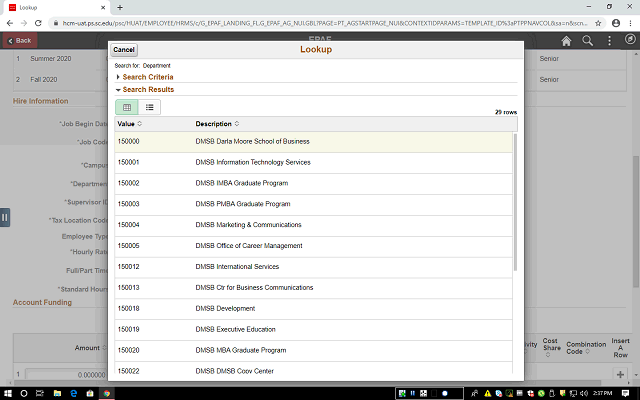Image resolution: width=640 pixels, height=400 pixels.
Task: Open Chrome's three-dot menu
Action: tap(631, 23)
